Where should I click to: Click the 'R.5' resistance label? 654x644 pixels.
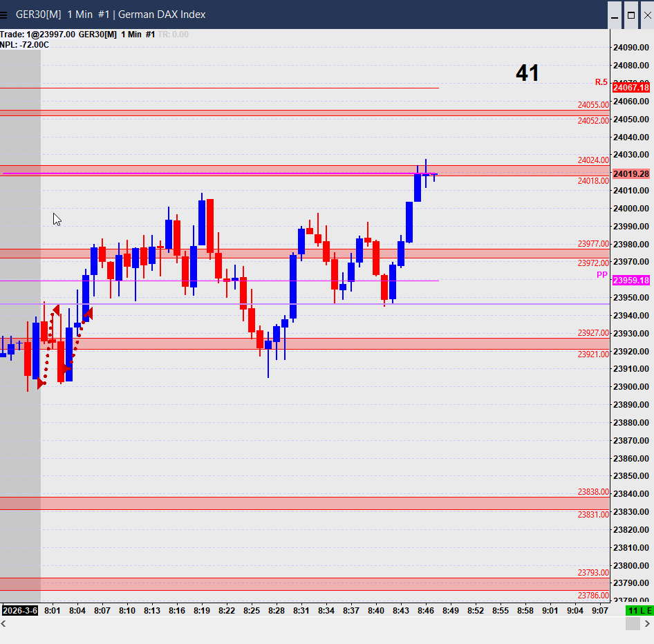click(x=601, y=82)
